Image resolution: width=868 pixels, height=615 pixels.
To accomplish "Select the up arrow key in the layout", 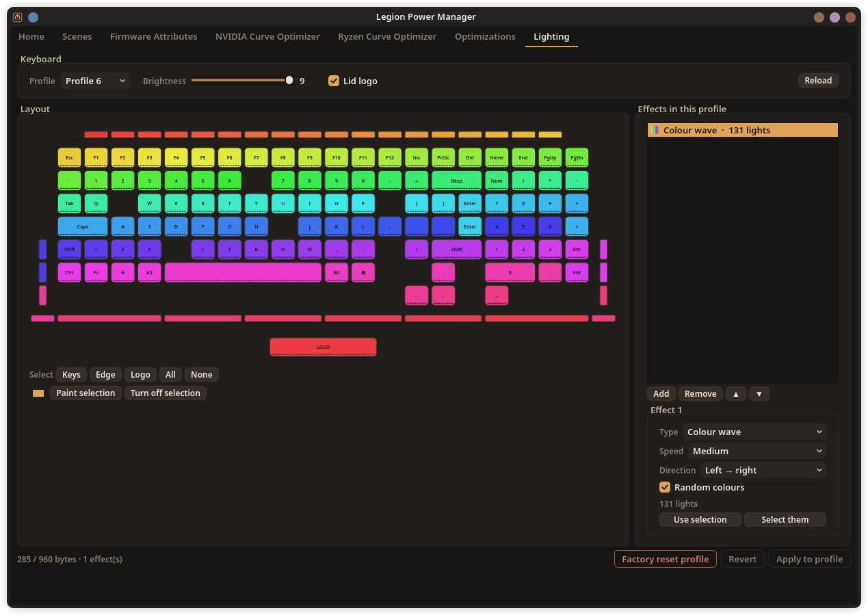I will [x=443, y=272].
